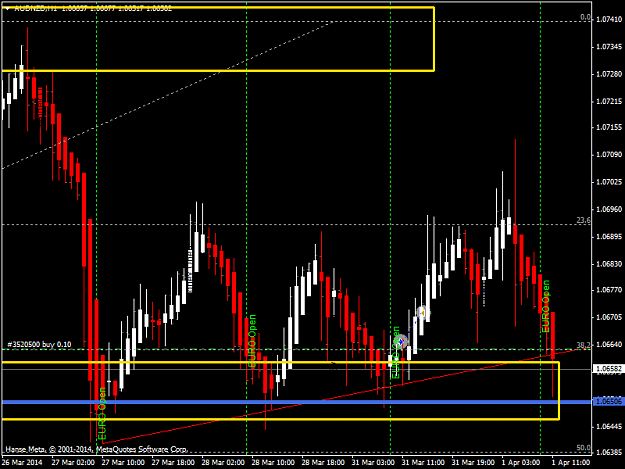Click price scale value 1.06705

click(609, 317)
